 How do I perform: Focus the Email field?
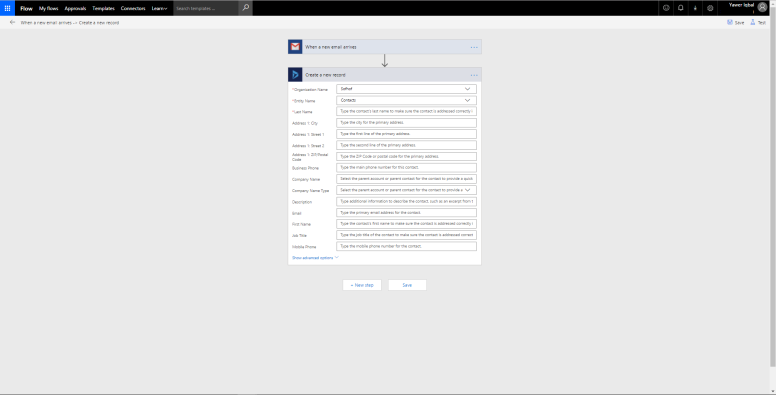tap(406, 212)
